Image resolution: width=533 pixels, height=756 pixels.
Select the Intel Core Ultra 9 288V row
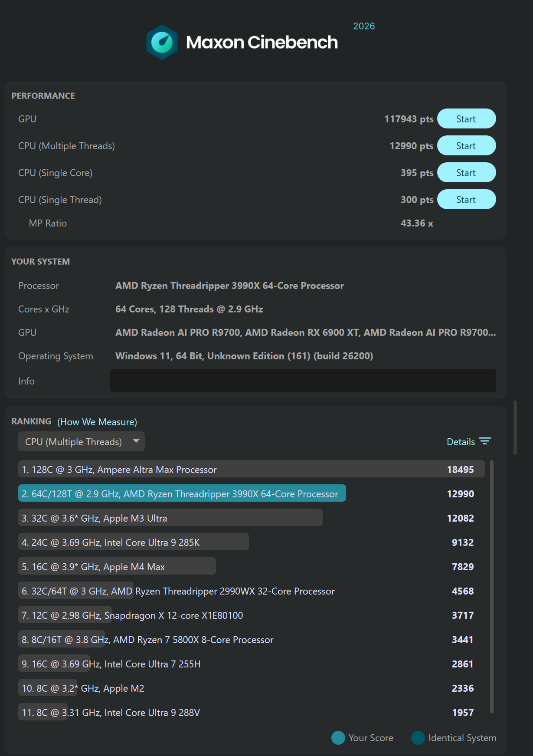click(x=252, y=712)
